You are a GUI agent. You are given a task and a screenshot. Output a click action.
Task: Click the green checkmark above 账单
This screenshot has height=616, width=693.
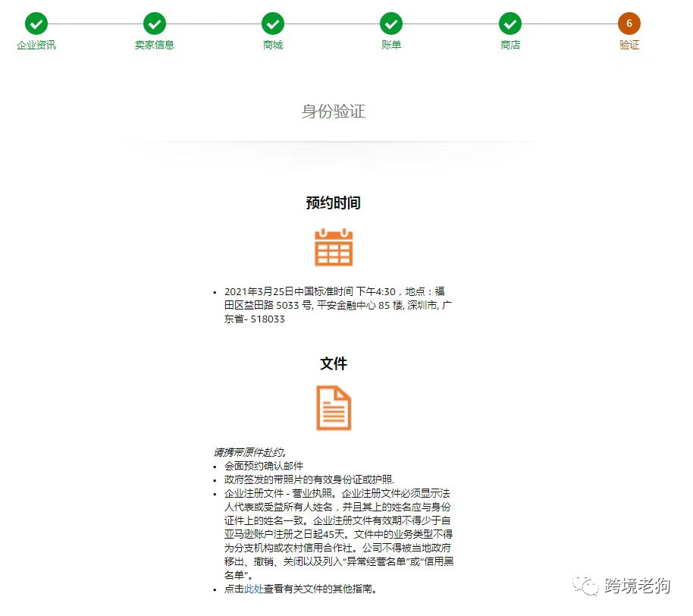point(391,24)
